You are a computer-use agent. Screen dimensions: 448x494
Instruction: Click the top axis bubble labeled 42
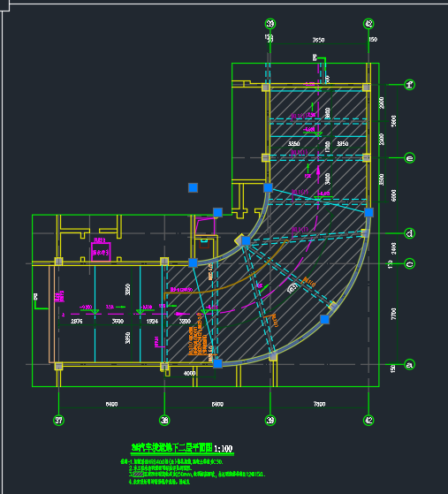tap(368, 24)
